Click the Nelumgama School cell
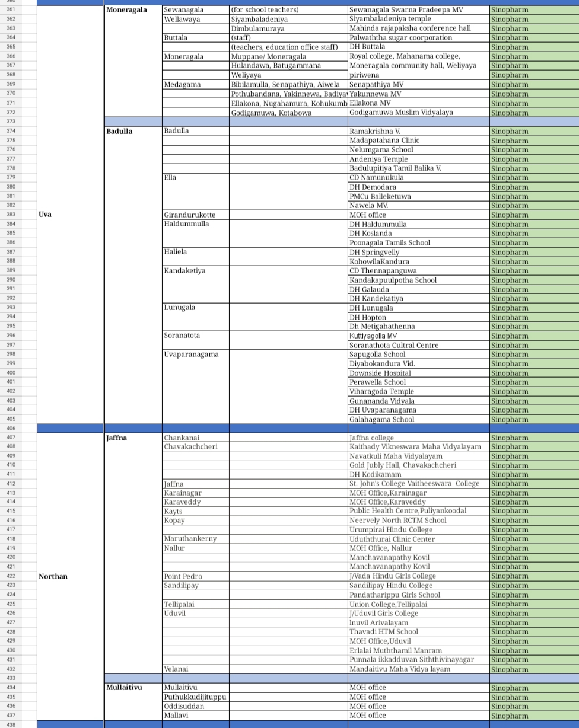579x728 pixels. [419, 150]
